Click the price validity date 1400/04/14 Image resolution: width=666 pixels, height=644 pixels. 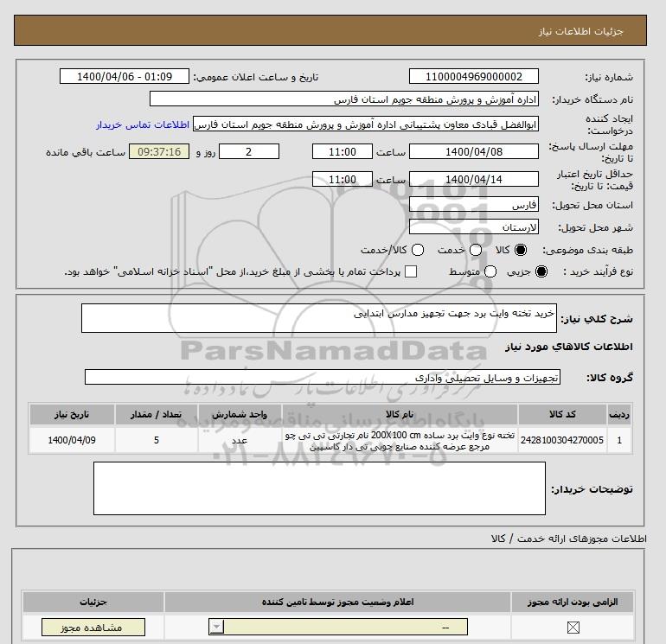474,179
